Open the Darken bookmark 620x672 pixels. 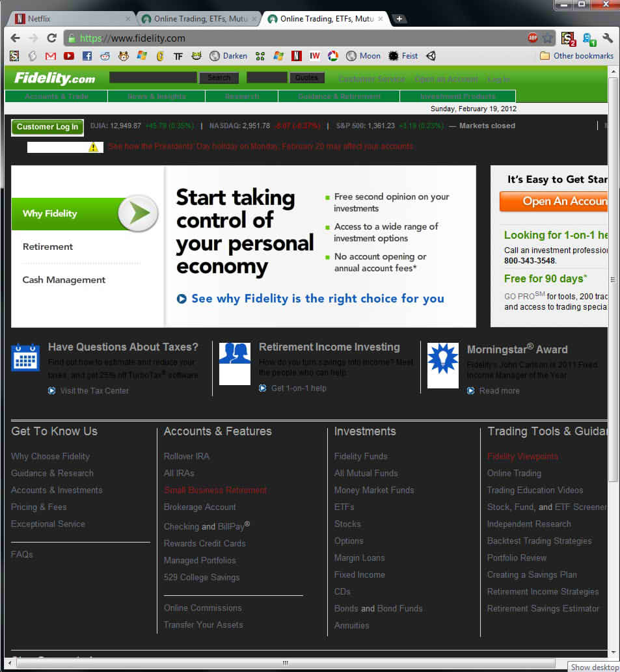point(228,56)
